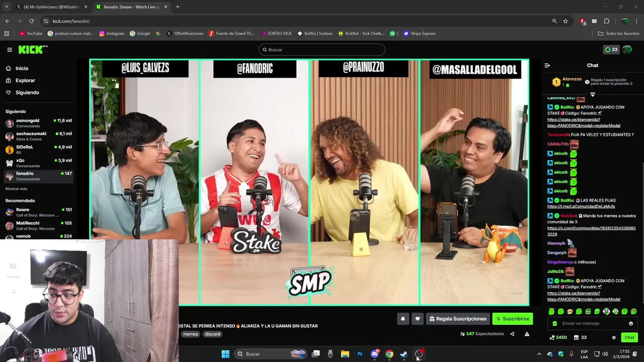Open Chrome apps grid icon
Screen dimensions: 644x362
click(7, 34)
